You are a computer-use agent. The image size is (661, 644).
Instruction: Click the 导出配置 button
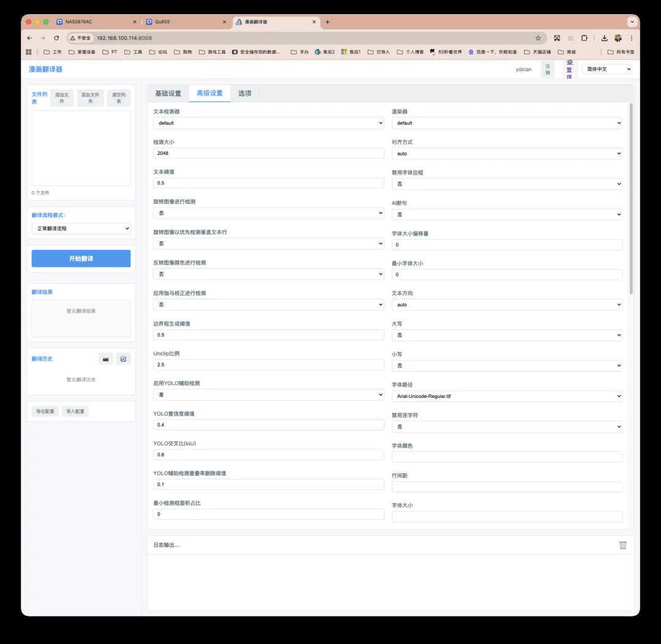pyautogui.click(x=45, y=412)
